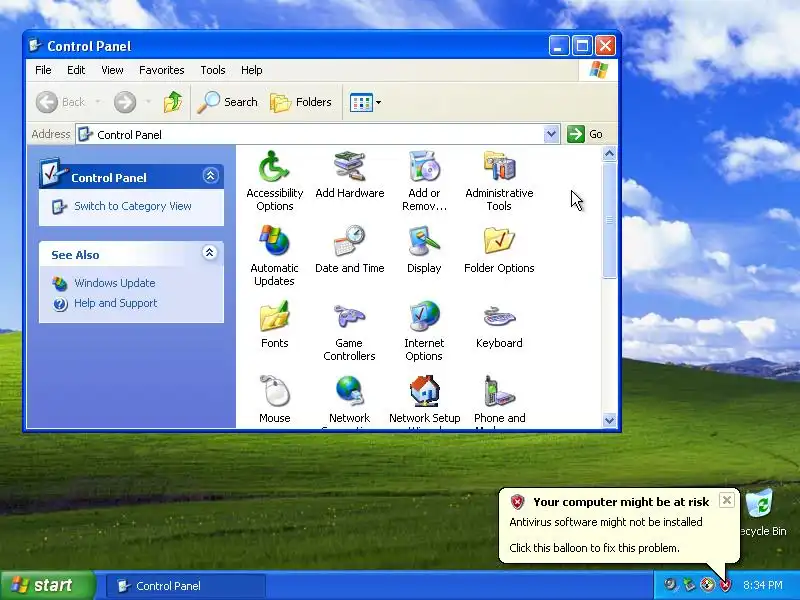Click the green network tray icon
This screenshot has height=600, width=800.
tap(689, 585)
